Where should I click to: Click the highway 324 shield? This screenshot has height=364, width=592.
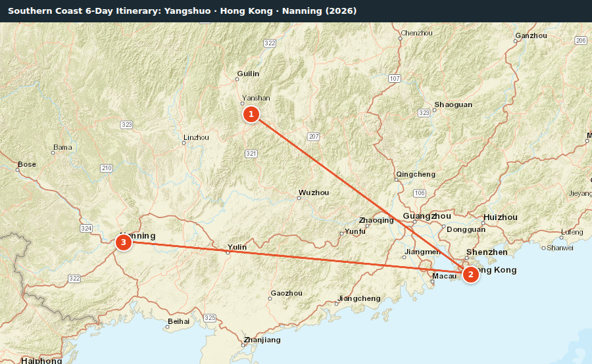[86, 228]
